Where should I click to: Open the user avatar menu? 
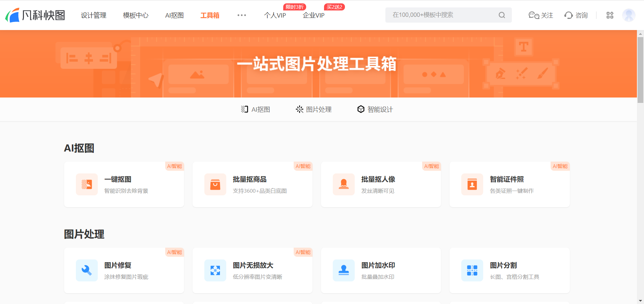[628, 15]
